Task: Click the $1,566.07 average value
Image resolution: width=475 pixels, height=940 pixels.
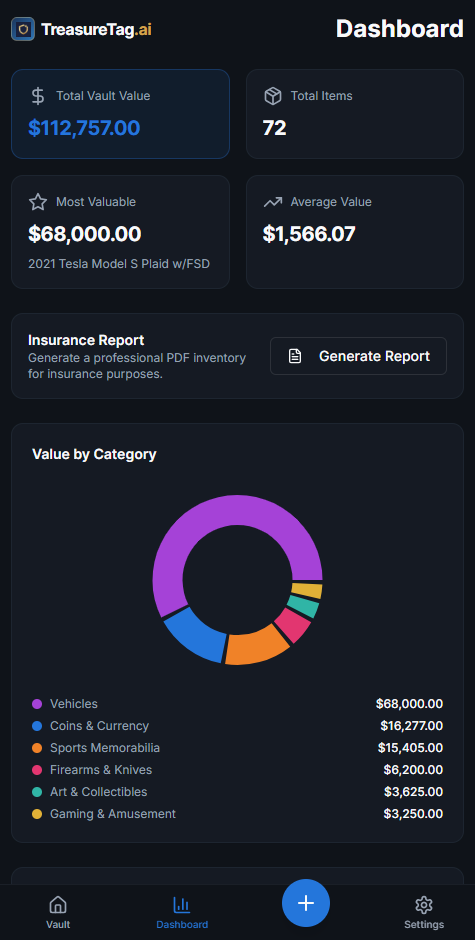Action: [x=309, y=234]
